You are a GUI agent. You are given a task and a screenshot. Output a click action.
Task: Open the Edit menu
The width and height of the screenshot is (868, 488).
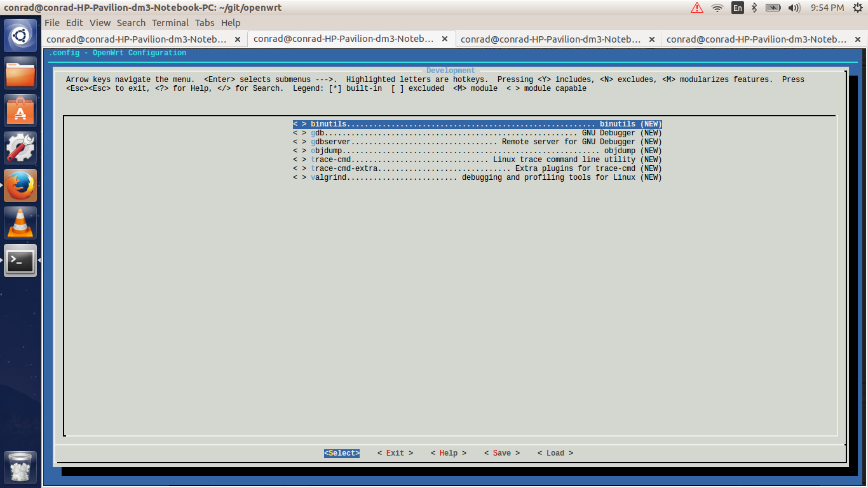click(74, 23)
